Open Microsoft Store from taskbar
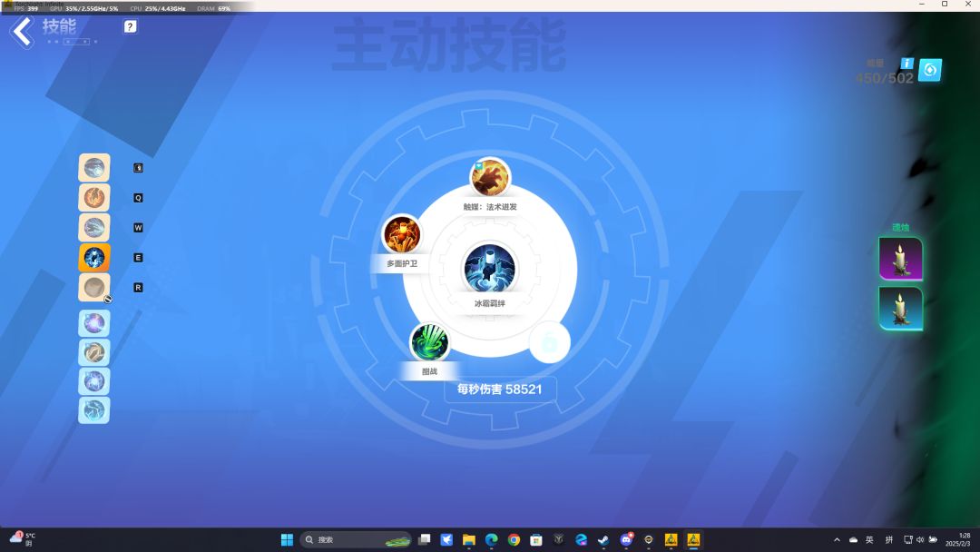 [x=536, y=539]
